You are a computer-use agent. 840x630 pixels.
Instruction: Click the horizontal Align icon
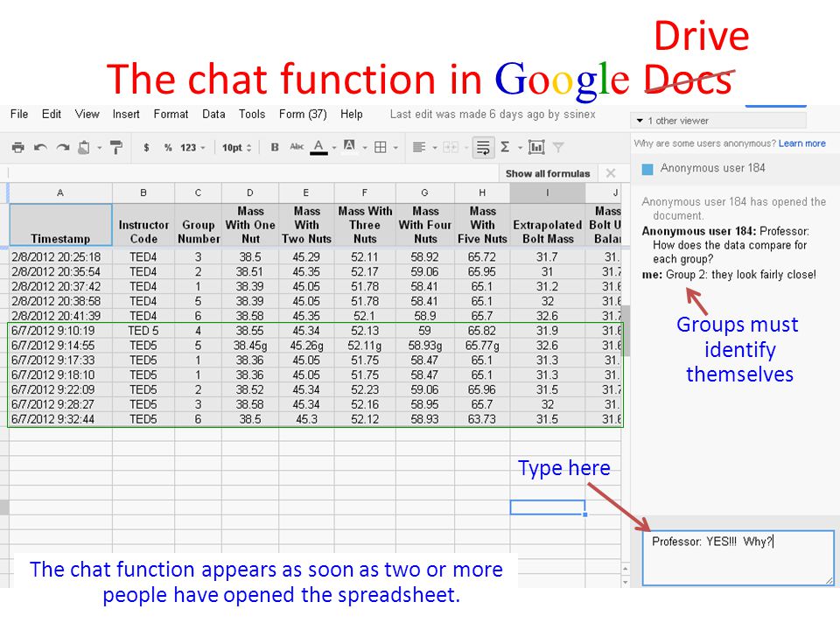[x=419, y=147]
